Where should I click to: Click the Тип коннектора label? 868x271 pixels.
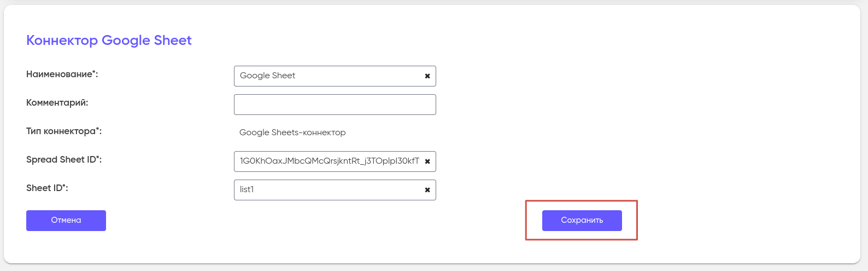pos(61,131)
